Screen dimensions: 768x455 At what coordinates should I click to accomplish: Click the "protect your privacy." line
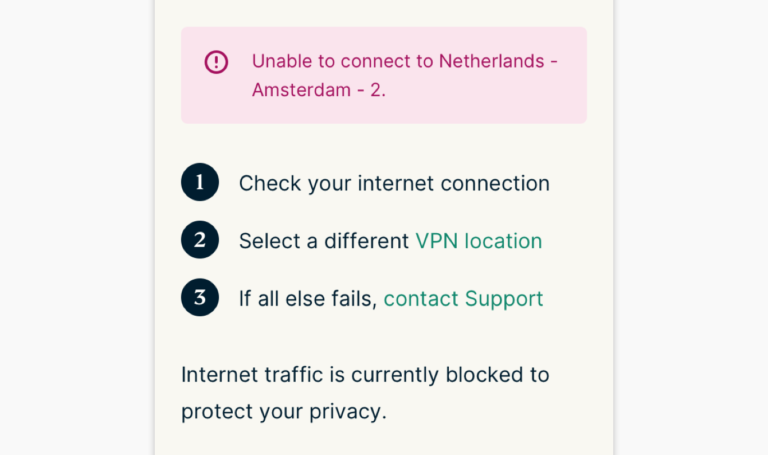point(283,411)
